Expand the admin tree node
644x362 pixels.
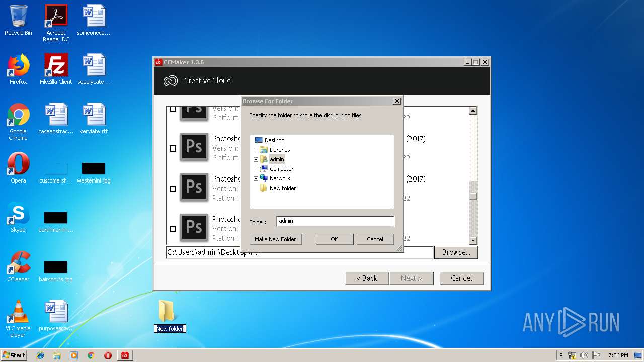point(256,159)
